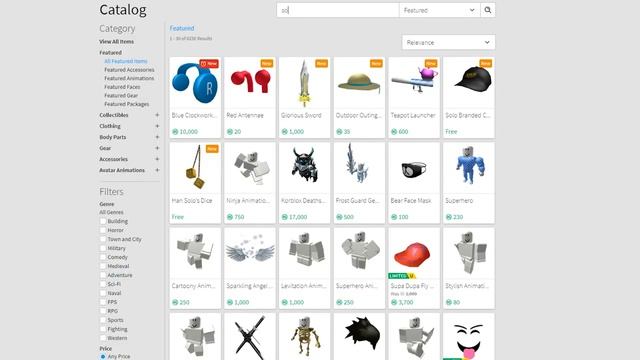The width and height of the screenshot is (640, 360).
Task: Select All Featured Items subcategory
Action: coord(126,61)
